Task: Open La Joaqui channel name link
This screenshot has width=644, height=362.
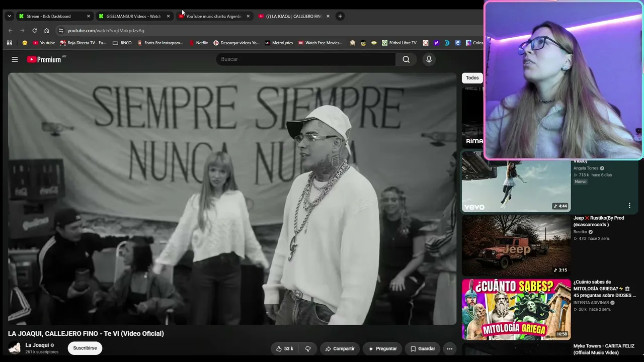Action: tap(37, 345)
